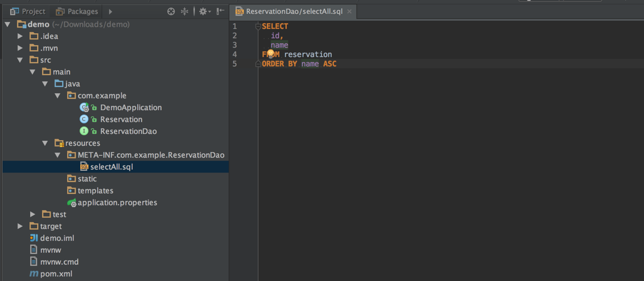The width and height of the screenshot is (644, 281).
Task: Collapse the demo project root node
Action: click(8, 24)
